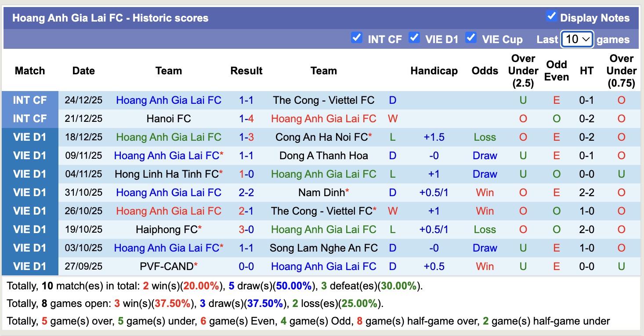Viewport: 644px width, 336px height.
Task: Click the PVF-CAND team entry
Action: 166,266
